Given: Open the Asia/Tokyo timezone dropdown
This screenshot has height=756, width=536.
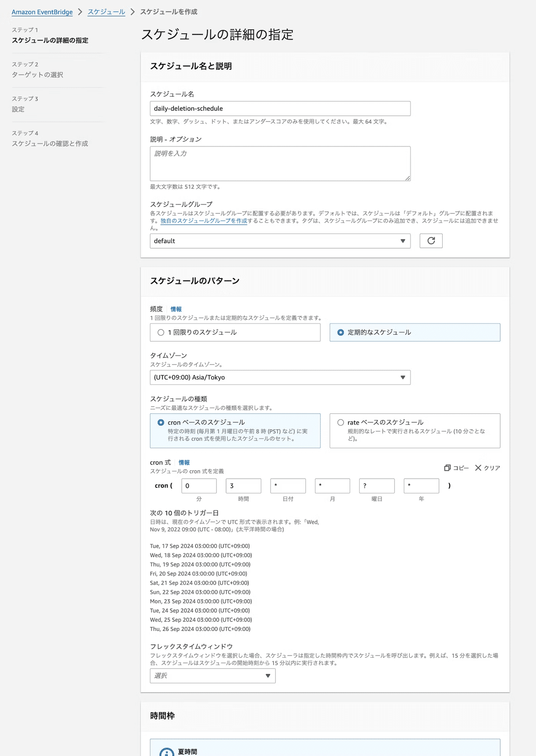Looking at the screenshot, I should tap(280, 377).
